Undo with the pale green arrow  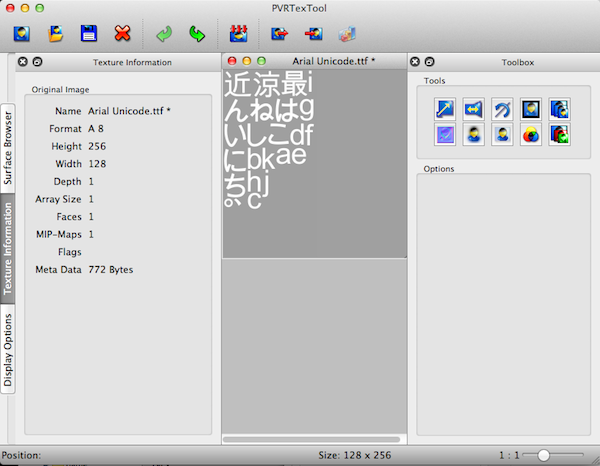164,34
